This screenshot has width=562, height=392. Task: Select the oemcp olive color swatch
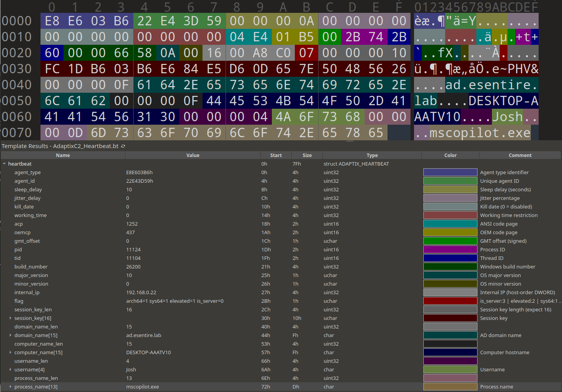(450, 232)
